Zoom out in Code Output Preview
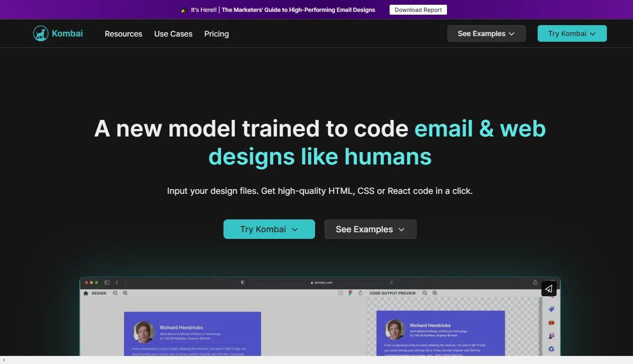The height and width of the screenshot is (364, 633). pyautogui.click(x=425, y=293)
